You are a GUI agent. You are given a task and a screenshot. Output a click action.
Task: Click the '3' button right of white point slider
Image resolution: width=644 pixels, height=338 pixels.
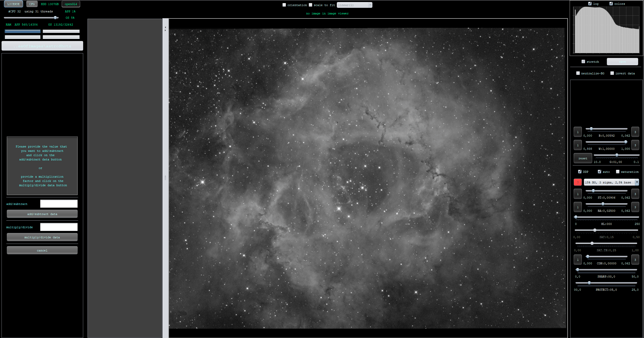[635, 145]
